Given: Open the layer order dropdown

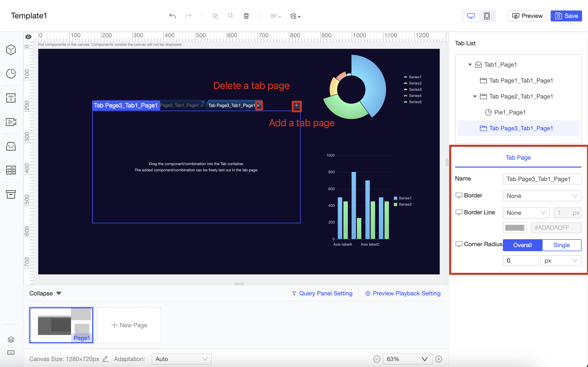Looking at the screenshot, I should 295,16.
